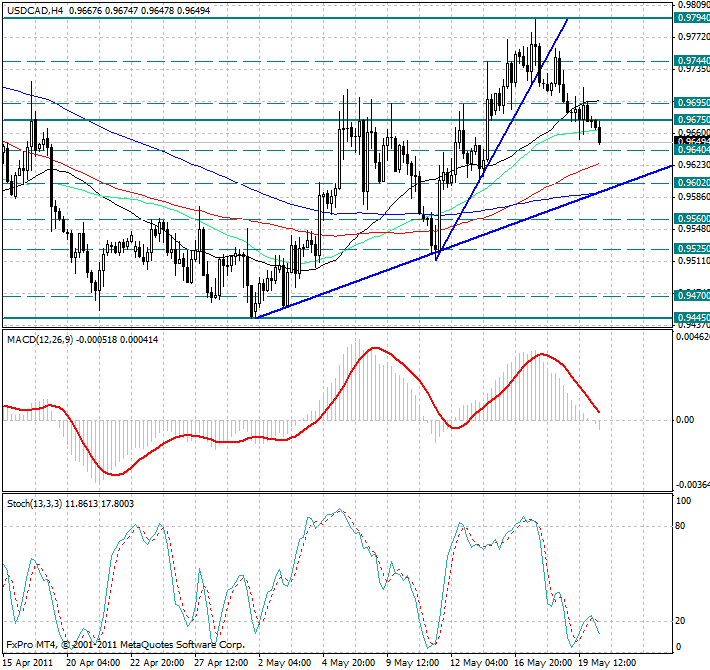Select the 12 May 04:00 time marker

pos(480,663)
